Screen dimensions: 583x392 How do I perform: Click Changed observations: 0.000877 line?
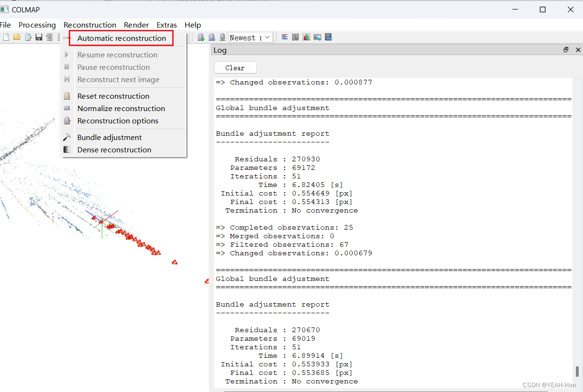coord(294,82)
